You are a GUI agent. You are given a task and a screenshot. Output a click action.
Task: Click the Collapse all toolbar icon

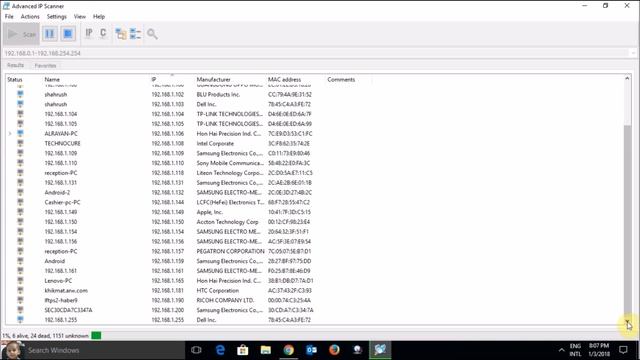tap(135, 34)
